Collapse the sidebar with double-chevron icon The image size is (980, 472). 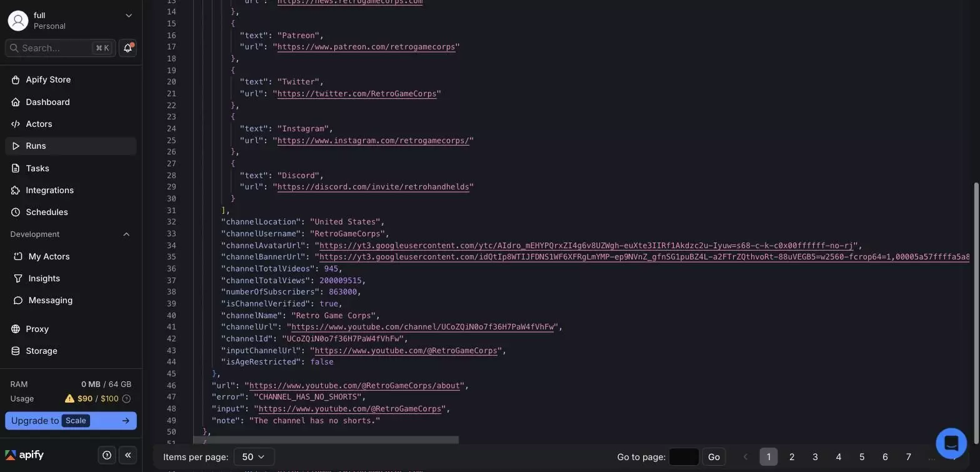pos(128,455)
